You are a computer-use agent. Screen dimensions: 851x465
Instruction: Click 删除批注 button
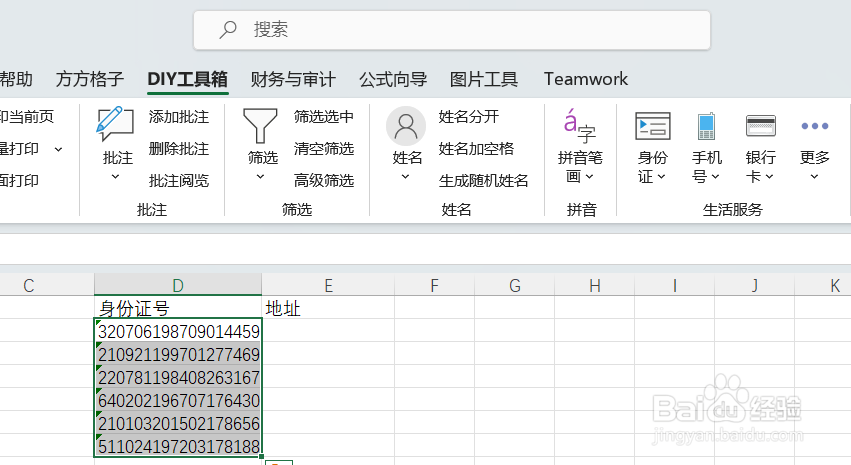pos(179,149)
